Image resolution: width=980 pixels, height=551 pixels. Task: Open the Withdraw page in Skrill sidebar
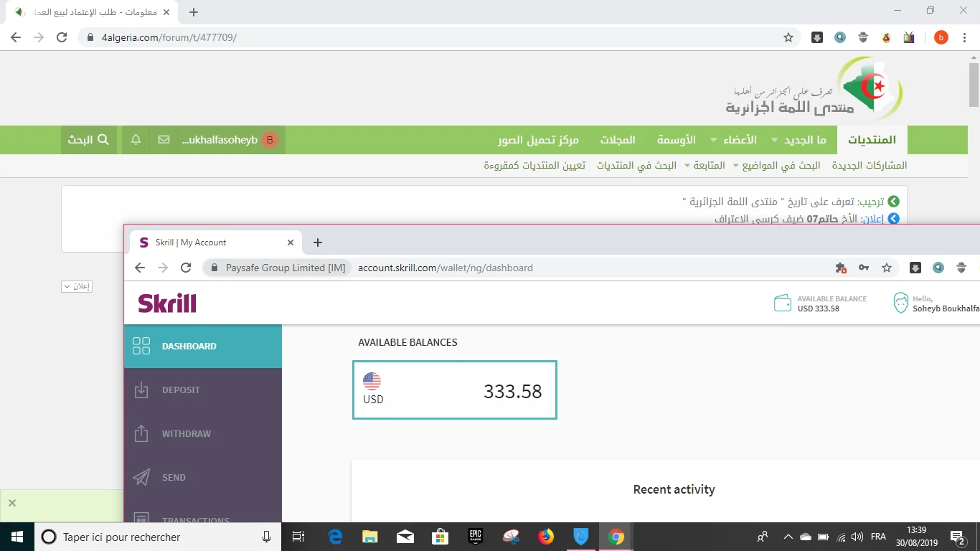tap(186, 434)
